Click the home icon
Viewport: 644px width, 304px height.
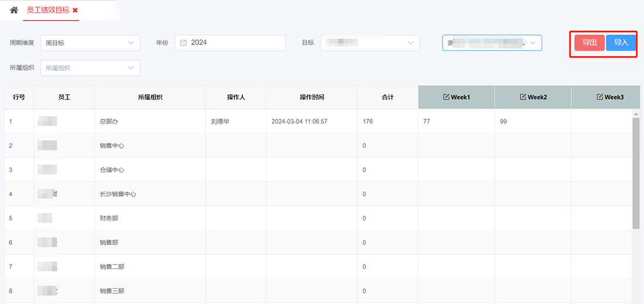click(14, 11)
